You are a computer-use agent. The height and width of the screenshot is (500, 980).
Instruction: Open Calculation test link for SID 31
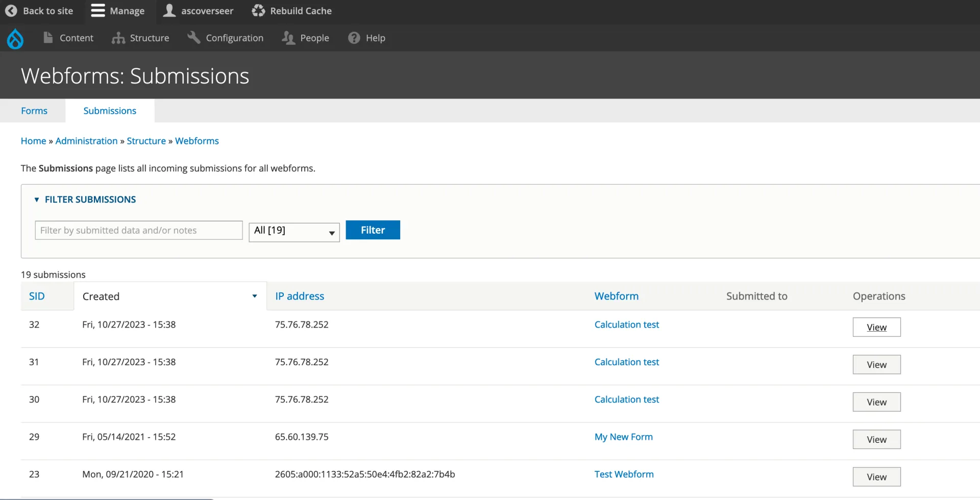pos(627,362)
